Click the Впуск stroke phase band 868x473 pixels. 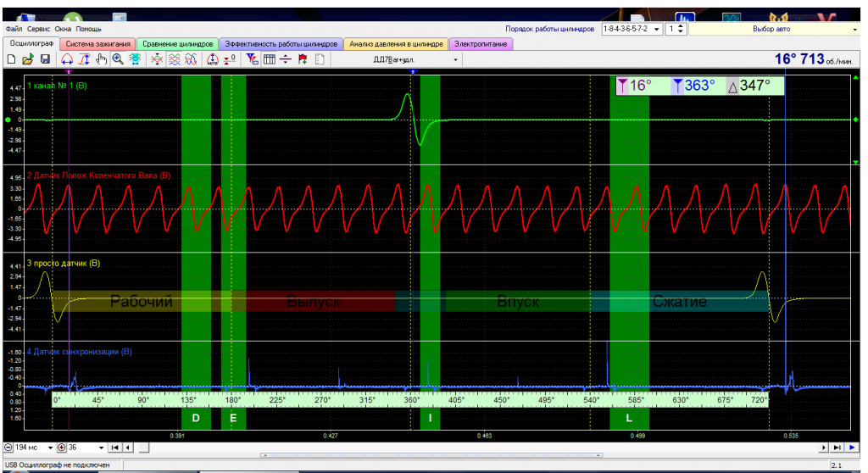click(518, 301)
